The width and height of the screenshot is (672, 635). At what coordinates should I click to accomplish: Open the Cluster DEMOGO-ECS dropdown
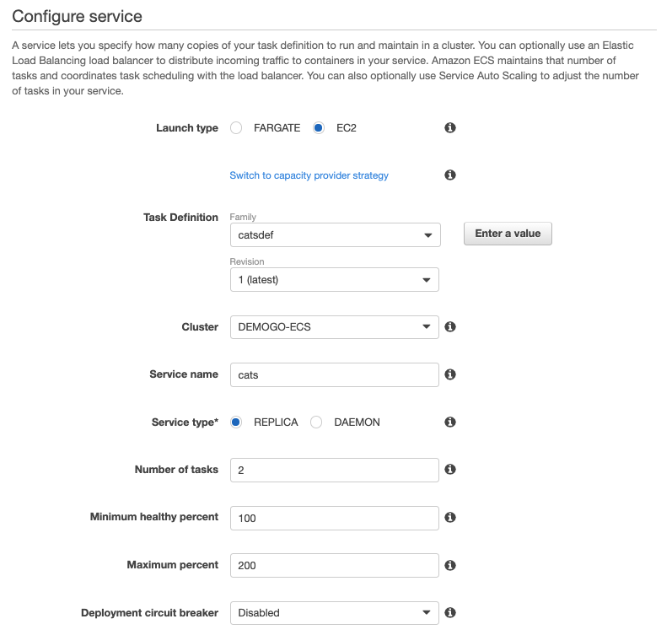click(x=334, y=327)
